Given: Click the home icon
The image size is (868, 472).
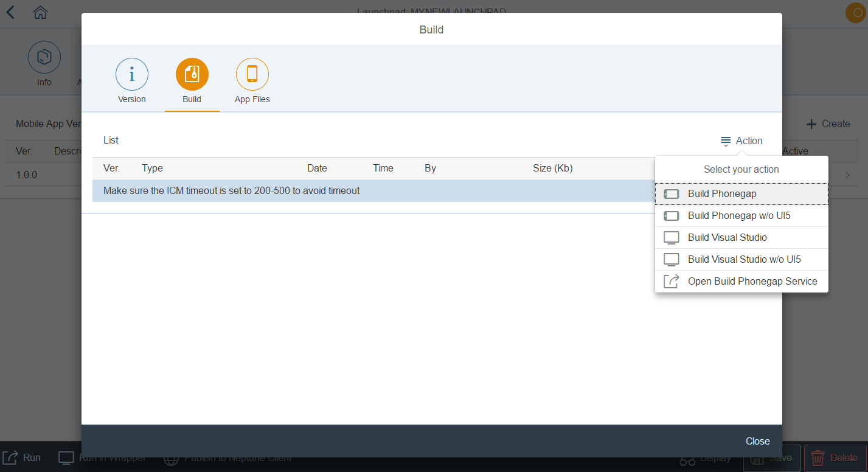Looking at the screenshot, I should pyautogui.click(x=40, y=12).
